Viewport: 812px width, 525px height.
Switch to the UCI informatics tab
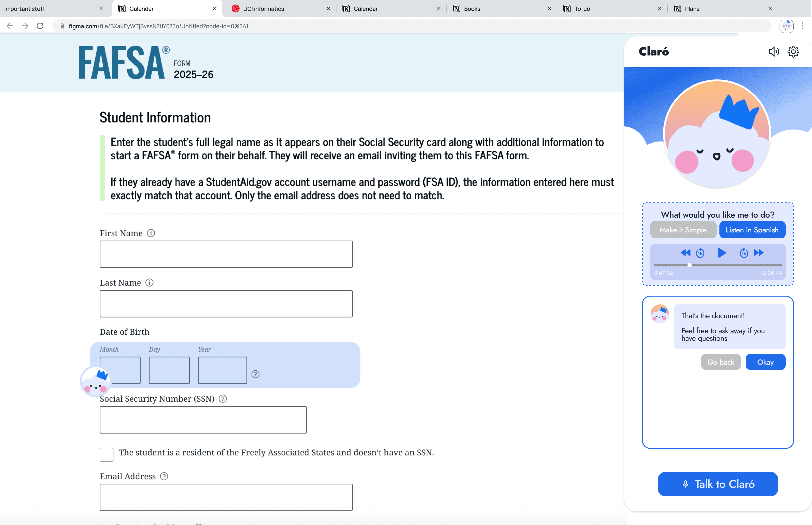(263, 9)
